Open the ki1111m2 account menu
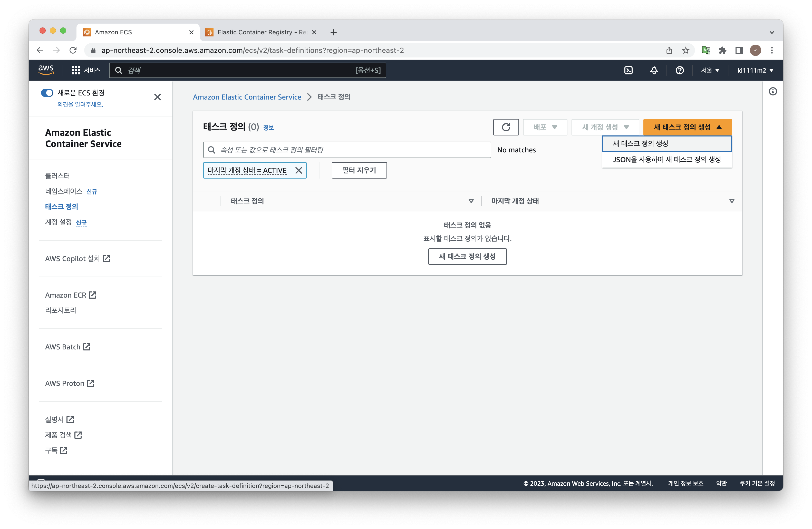The height and width of the screenshot is (529, 812). click(755, 70)
